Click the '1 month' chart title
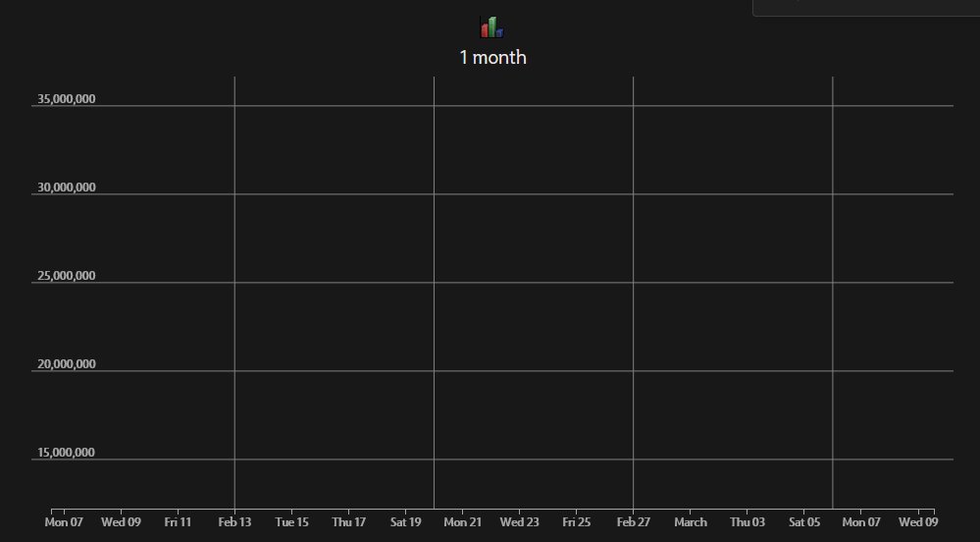 pyautogui.click(x=492, y=58)
